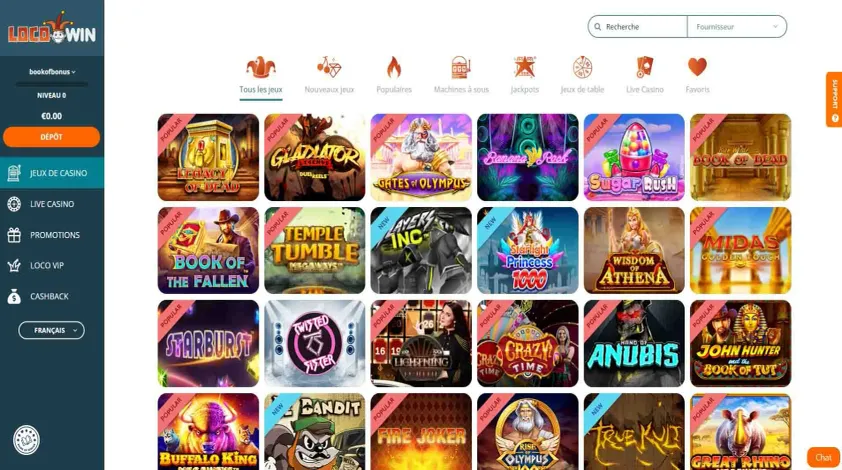The width and height of the screenshot is (842, 470).
Task: Switch to the Tous les jeux tab
Action: [x=261, y=77]
